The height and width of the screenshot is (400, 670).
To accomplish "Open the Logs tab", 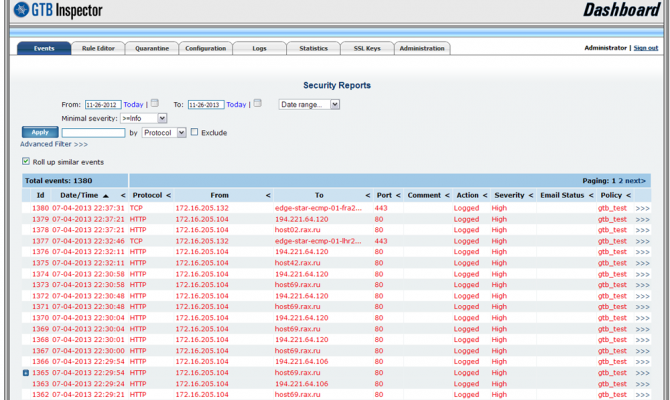I will click(259, 48).
